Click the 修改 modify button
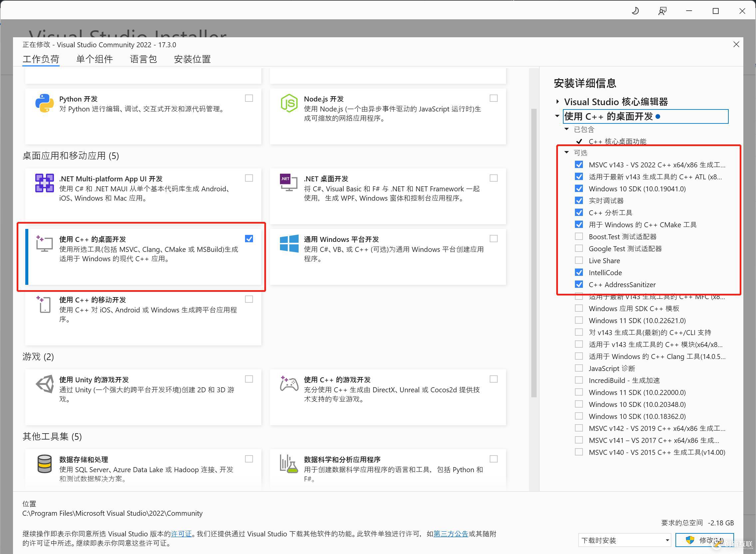This screenshot has height=554, width=756. coord(704,540)
